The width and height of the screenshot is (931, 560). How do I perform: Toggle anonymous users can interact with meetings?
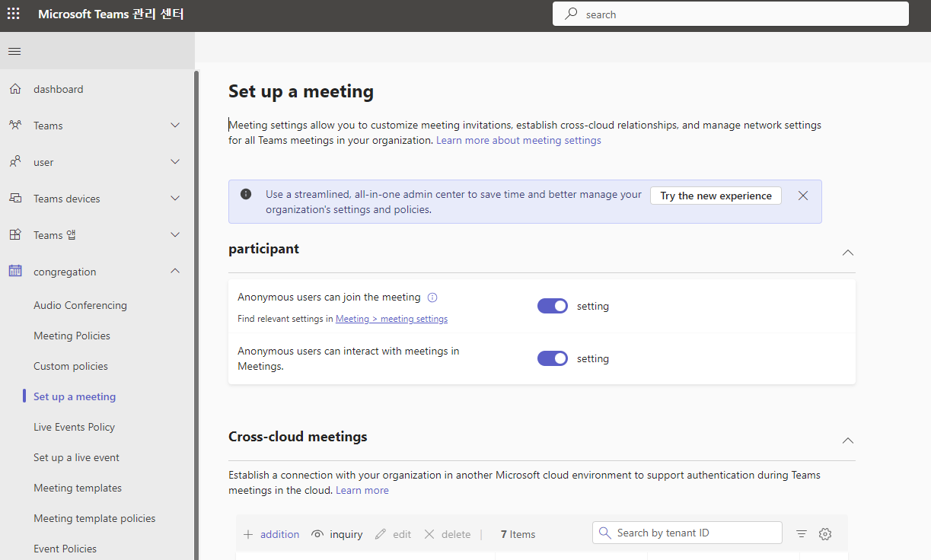(553, 358)
